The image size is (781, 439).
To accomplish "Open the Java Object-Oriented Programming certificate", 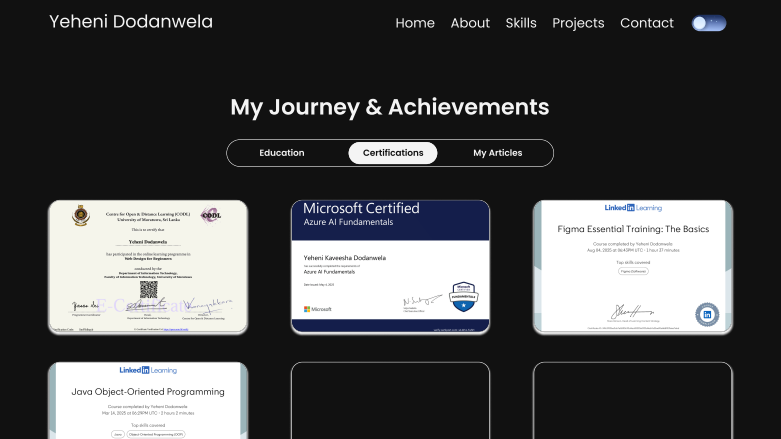I will point(148,400).
